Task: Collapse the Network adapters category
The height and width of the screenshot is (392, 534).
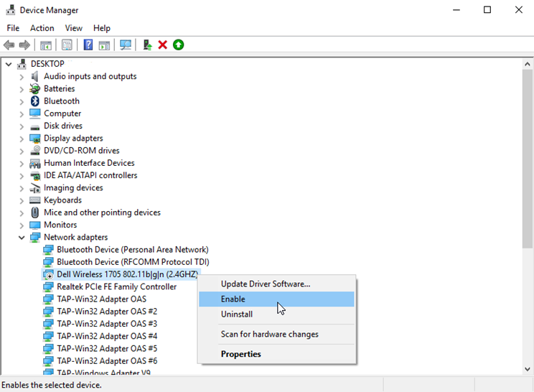Action: [22, 238]
